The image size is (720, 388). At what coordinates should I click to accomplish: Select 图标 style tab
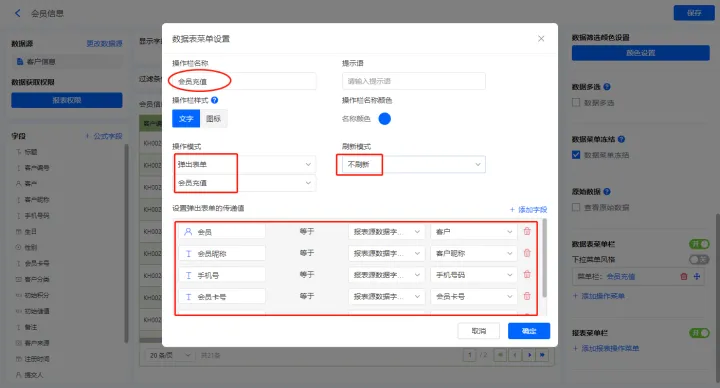coord(214,118)
